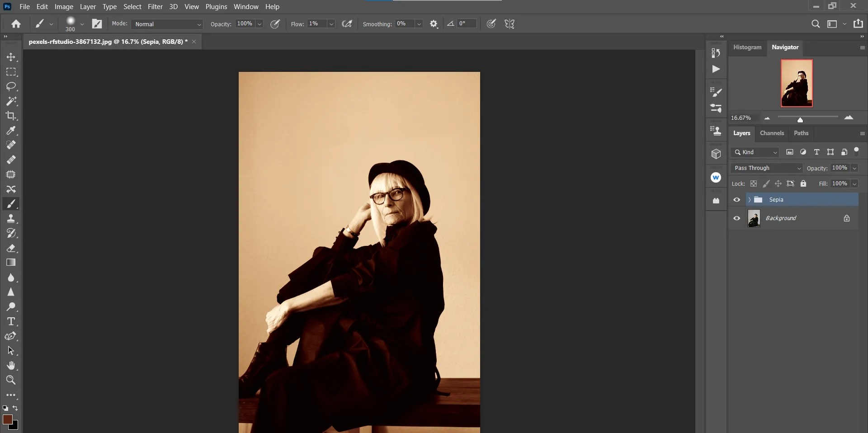Select the Rectangular Marquee tool
Viewport: 868px width, 433px height.
(x=11, y=72)
